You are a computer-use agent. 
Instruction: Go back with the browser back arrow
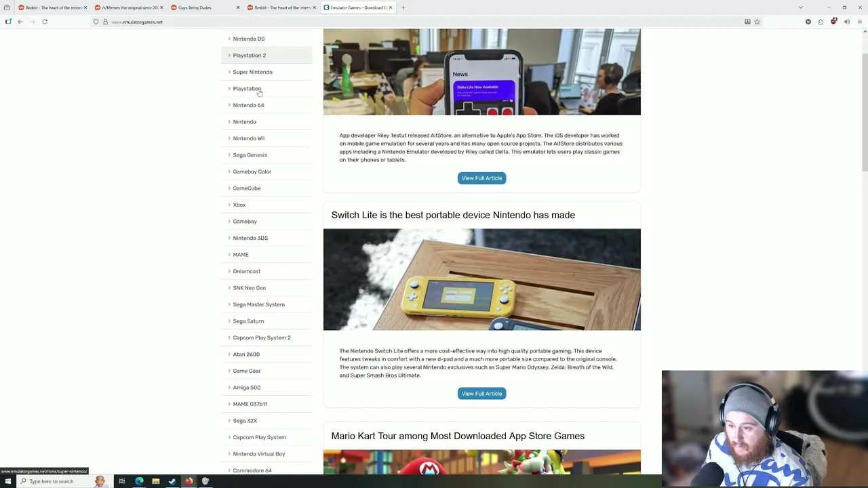(20, 22)
